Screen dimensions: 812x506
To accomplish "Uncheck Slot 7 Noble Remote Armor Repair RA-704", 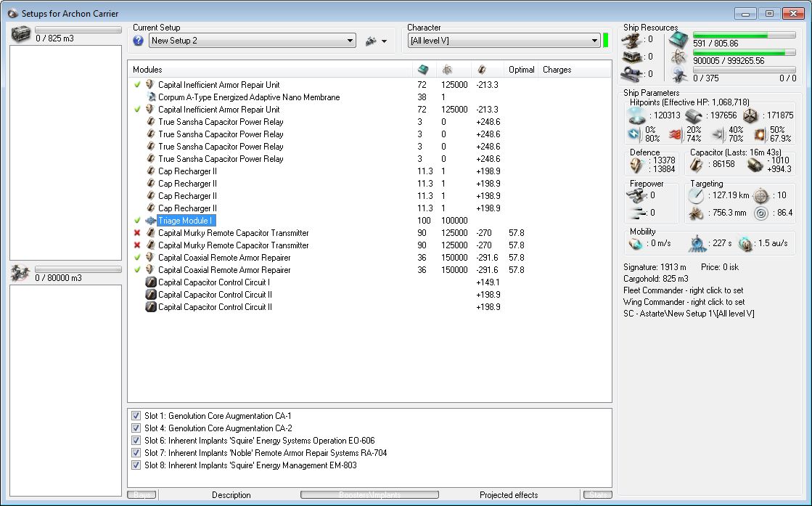I will click(136, 453).
